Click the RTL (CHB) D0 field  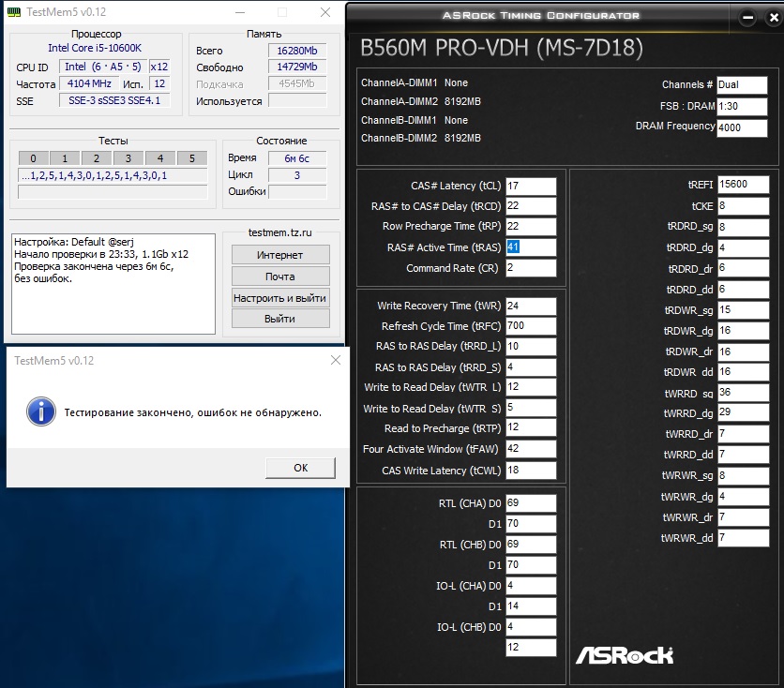coord(531,544)
